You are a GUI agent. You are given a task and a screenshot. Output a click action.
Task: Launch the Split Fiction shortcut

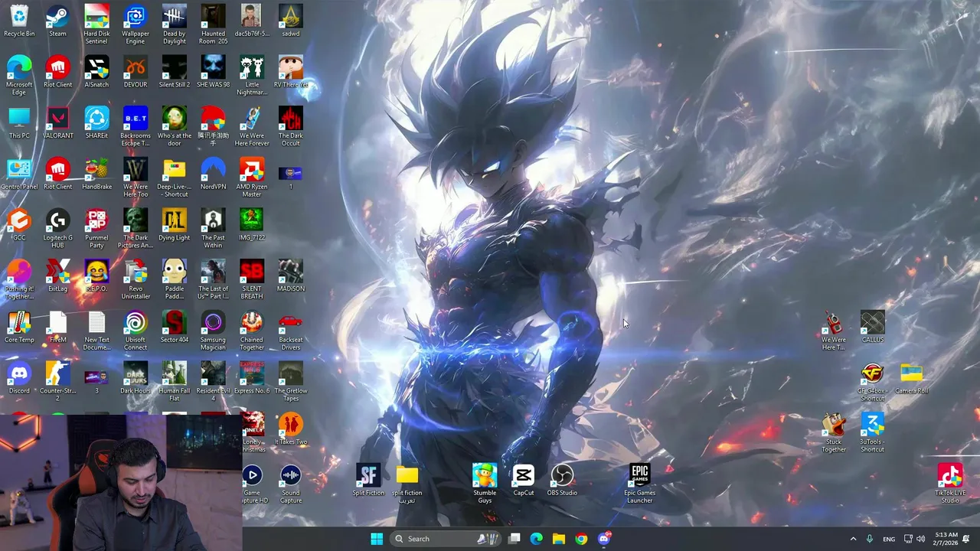(x=368, y=480)
